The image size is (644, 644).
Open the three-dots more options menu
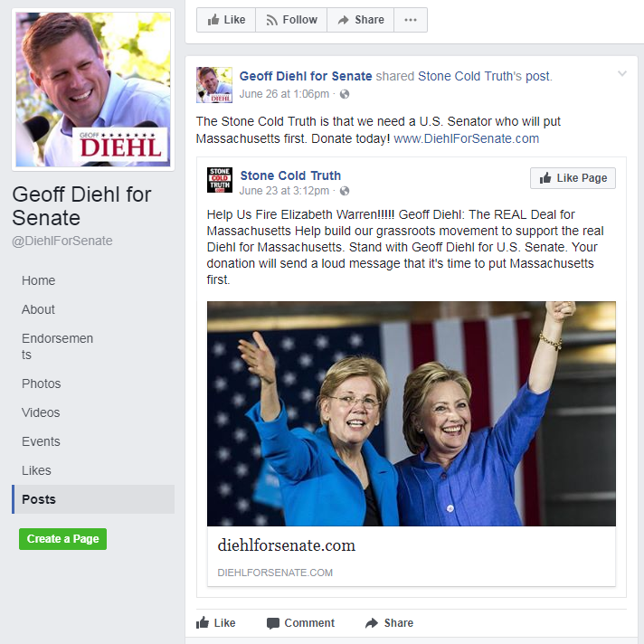[411, 20]
